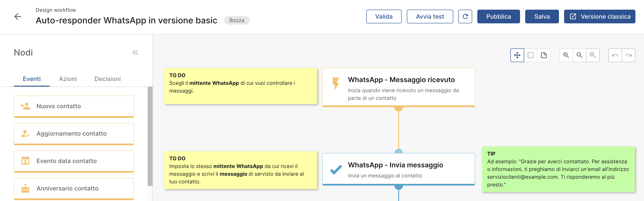Zoom in on the workflow canvas
This screenshot has width=644, height=201.
[x=566, y=55]
